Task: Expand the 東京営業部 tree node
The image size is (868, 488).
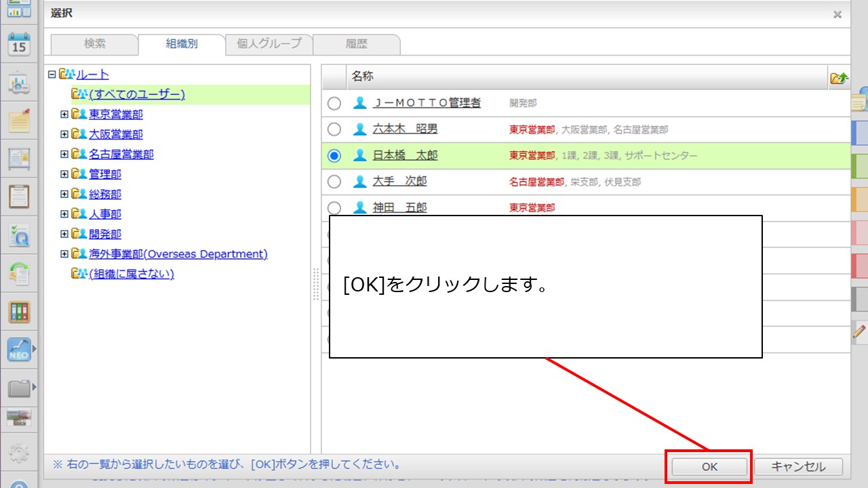Action: [64, 115]
